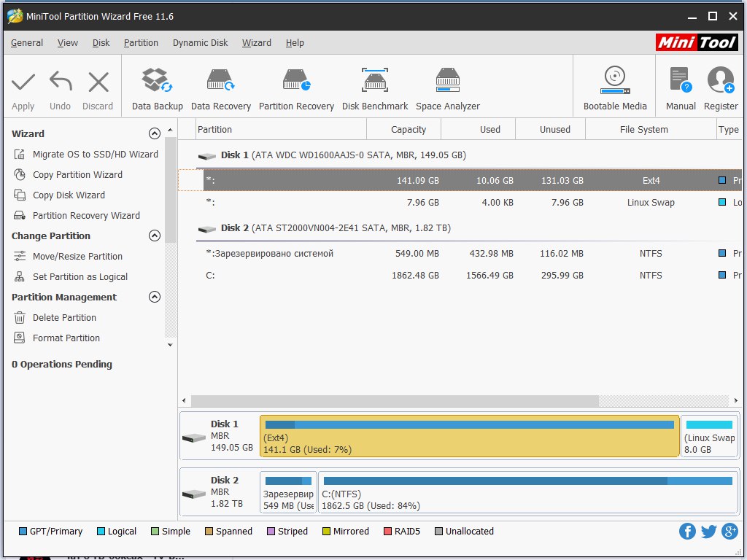747x560 pixels.
Task: Open the Facebook link icon
Action: 687,531
